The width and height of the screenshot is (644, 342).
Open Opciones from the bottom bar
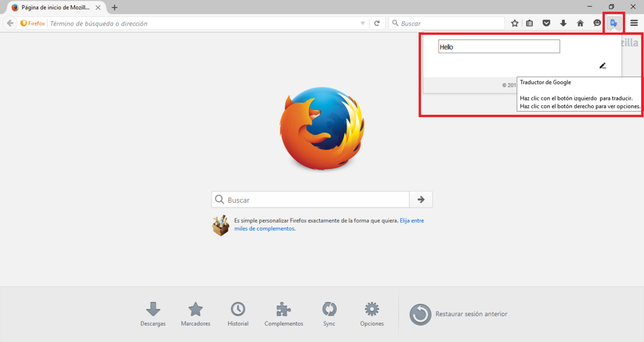372,314
